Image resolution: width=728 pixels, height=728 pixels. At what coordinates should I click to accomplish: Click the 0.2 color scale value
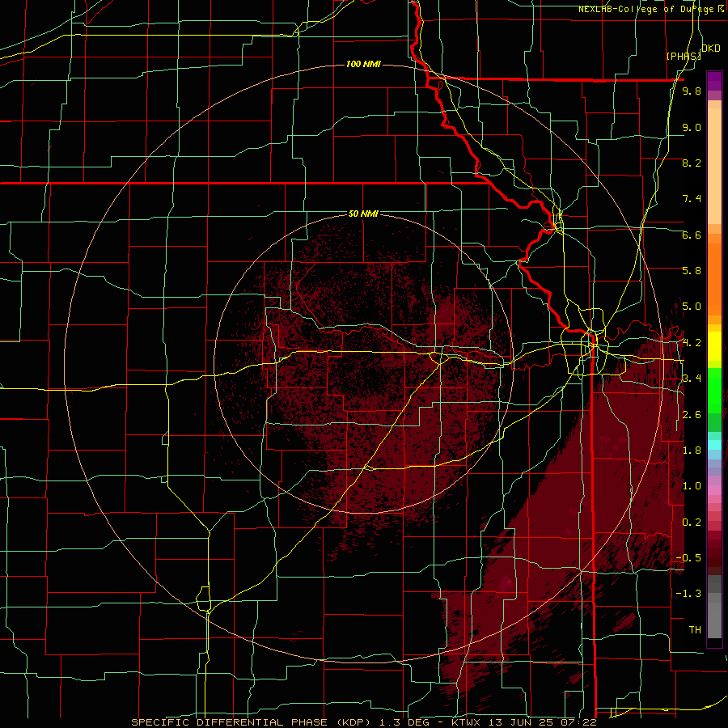point(692,523)
